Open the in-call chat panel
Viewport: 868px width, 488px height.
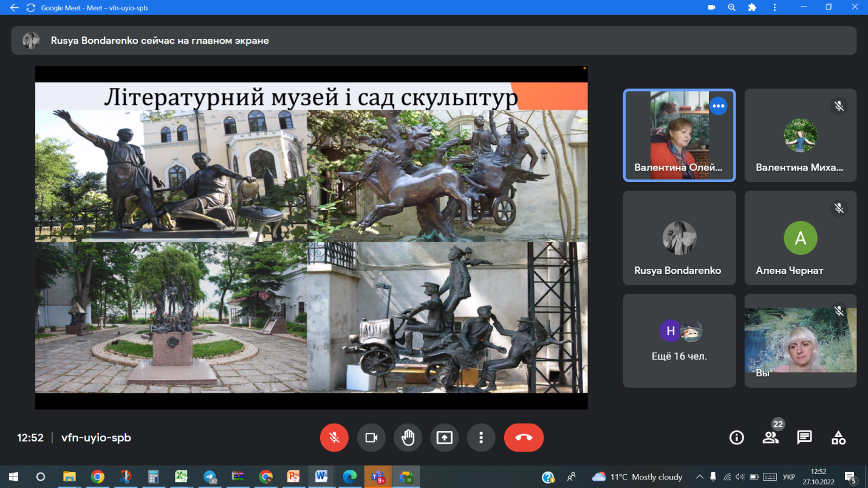[804, 438]
